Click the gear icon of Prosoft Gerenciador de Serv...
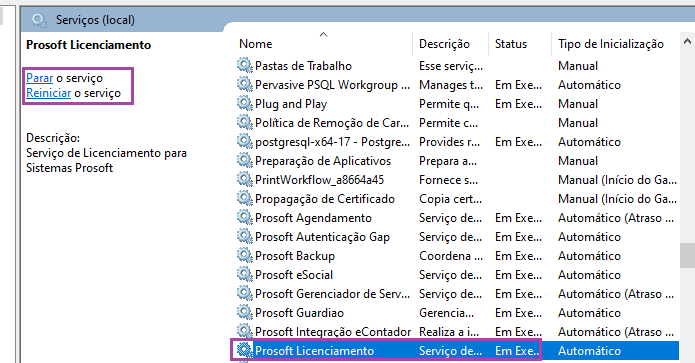Viewport: 695px width, 363px height. (x=245, y=294)
